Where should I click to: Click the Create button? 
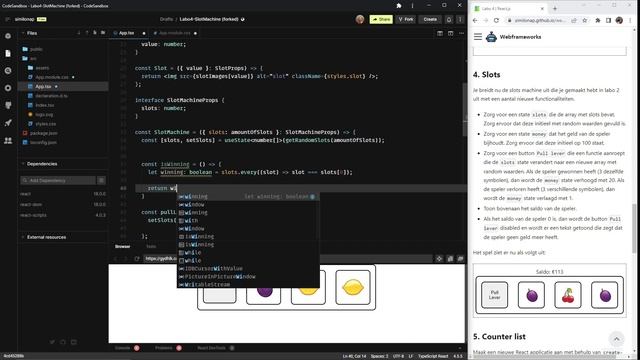430,19
